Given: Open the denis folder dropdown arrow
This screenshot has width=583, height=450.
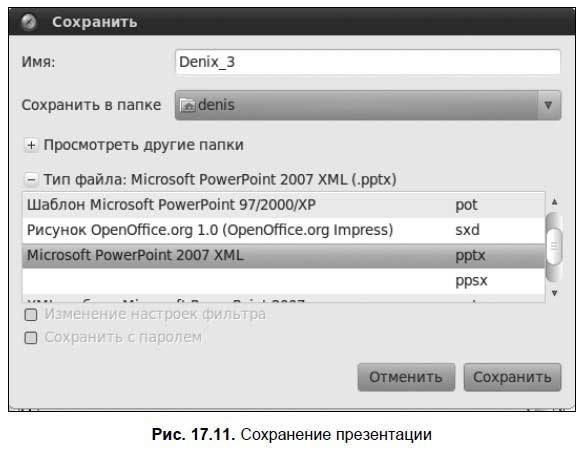Looking at the screenshot, I should pyautogui.click(x=548, y=105).
